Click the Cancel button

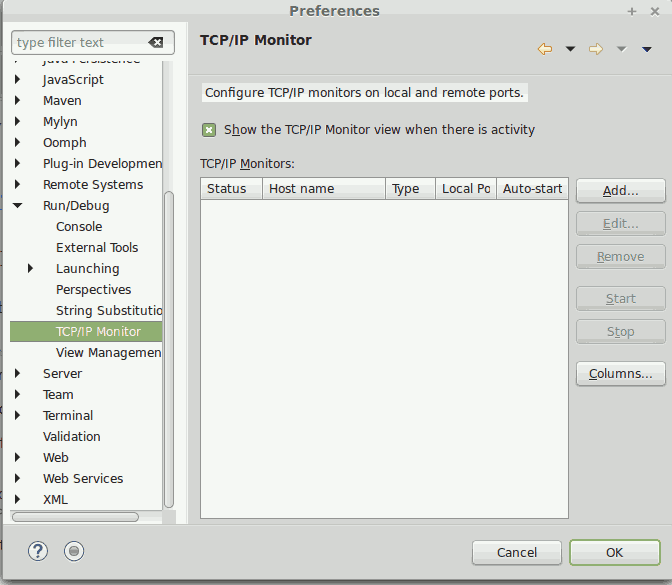[x=516, y=552]
